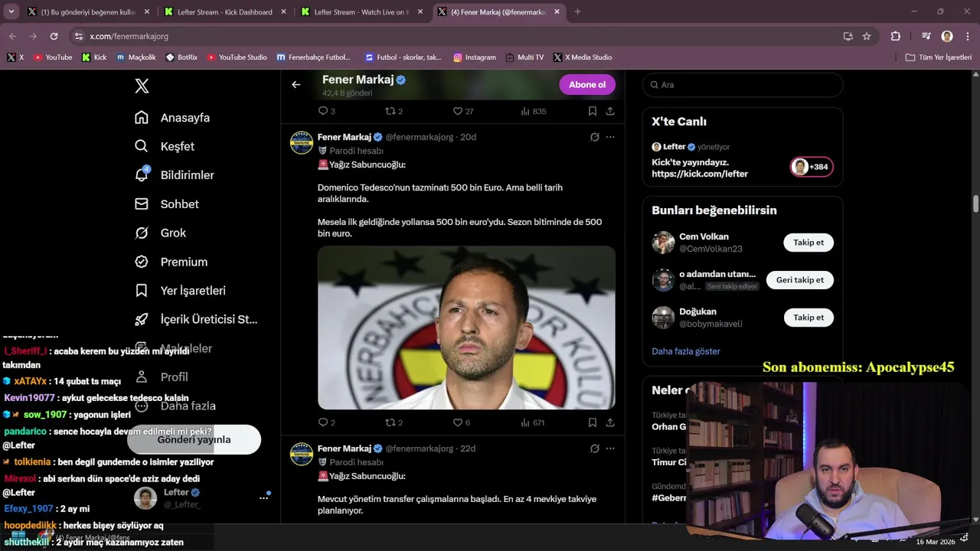This screenshot has height=551, width=980.
Task: Bookmark this page star icon
Action: (x=867, y=36)
